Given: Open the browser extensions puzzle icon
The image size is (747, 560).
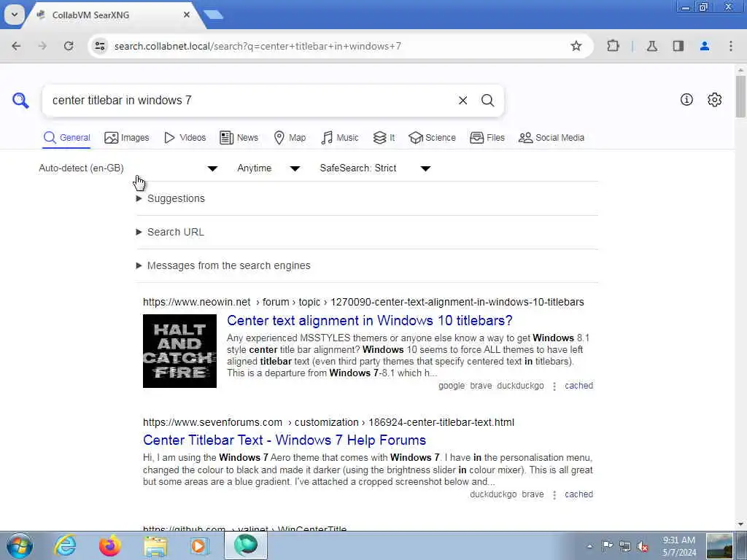Looking at the screenshot, I should click(613, 46).
